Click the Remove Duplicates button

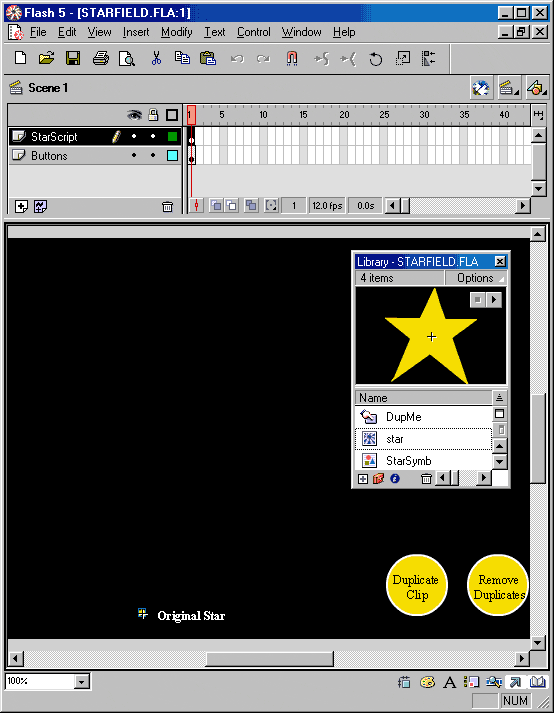click(x=498, y=585)
